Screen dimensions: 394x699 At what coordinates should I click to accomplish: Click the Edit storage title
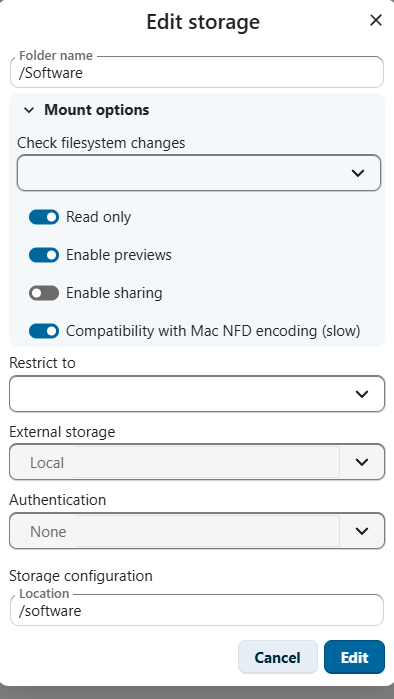[203, 21]
